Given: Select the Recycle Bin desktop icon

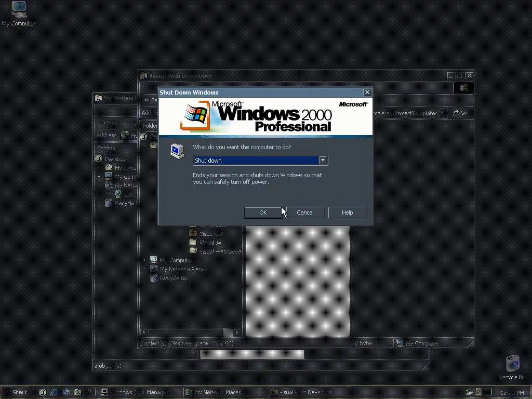Looking at the screenshot, I should [512, 367].
